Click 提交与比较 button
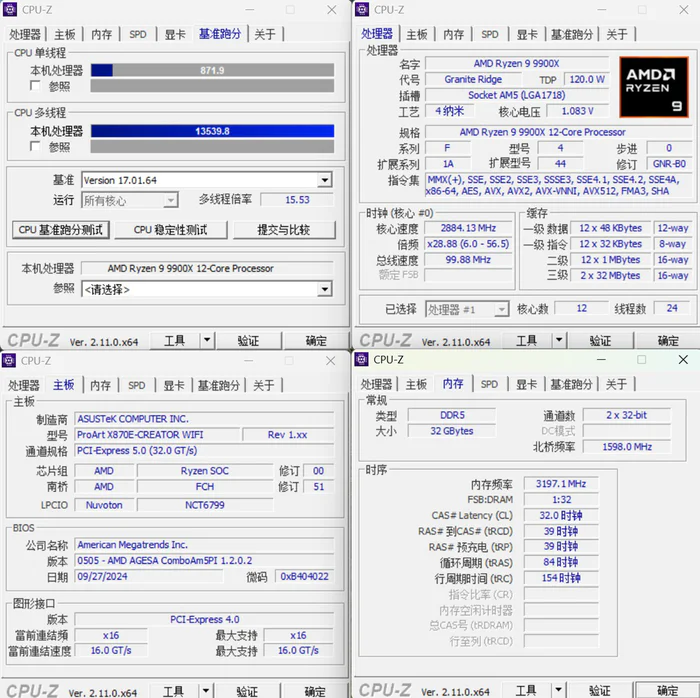Image resolution: width=700 pixels, height=698 pixels. 284,230
